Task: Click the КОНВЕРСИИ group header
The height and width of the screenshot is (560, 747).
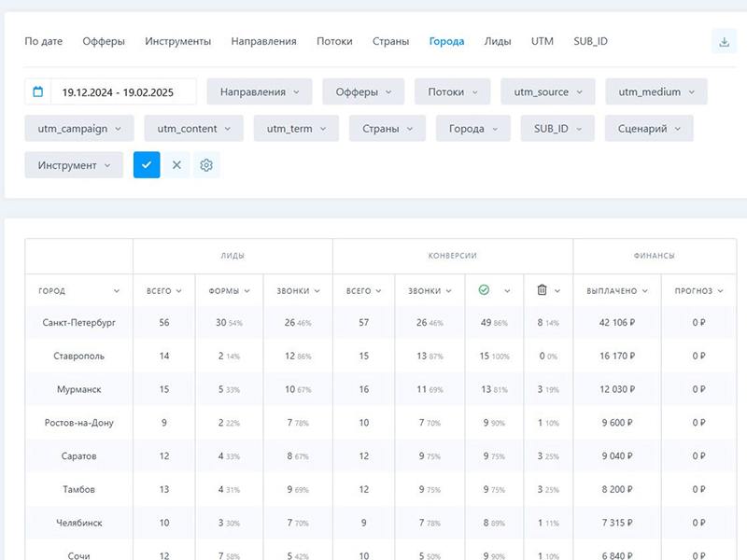Action: coord(453,256)
